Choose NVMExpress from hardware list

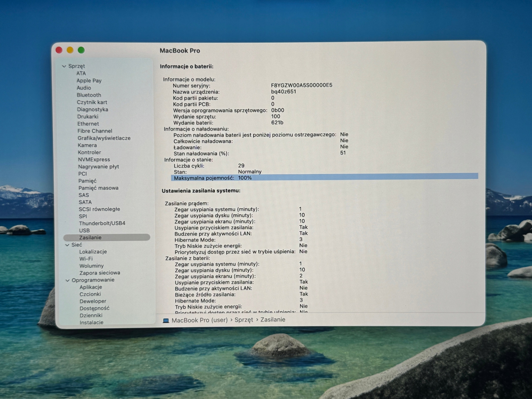pyautogui.click(x=94, y=159)
